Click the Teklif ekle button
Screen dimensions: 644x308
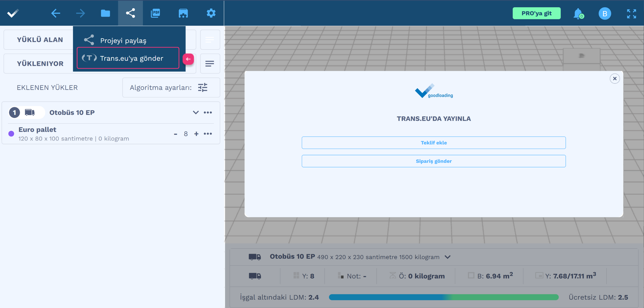(433, 143)
